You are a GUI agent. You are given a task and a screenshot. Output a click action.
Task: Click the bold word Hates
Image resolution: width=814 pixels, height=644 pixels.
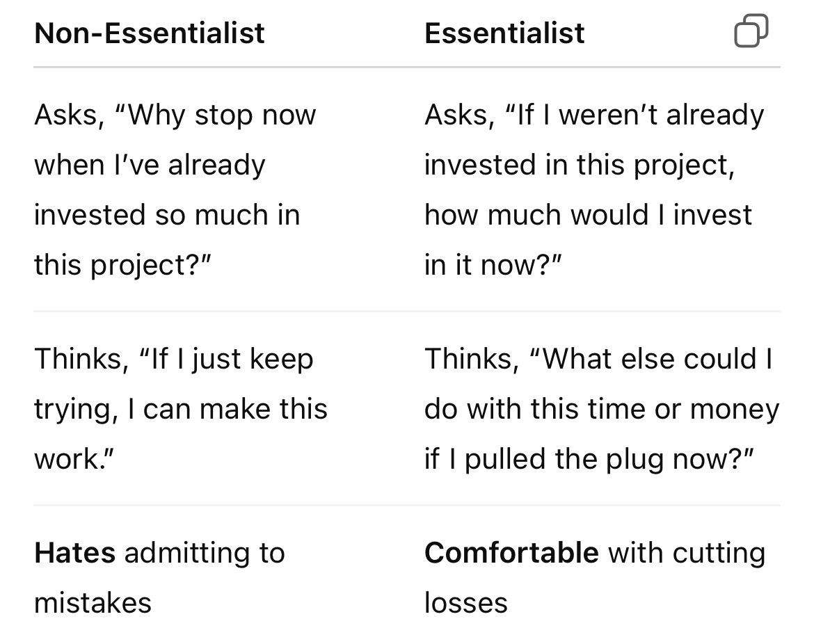[x=74, y=553]
